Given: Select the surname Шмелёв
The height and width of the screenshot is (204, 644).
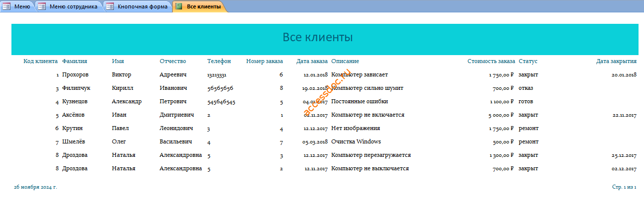Looking at the screenshot, I should (74, 141).
